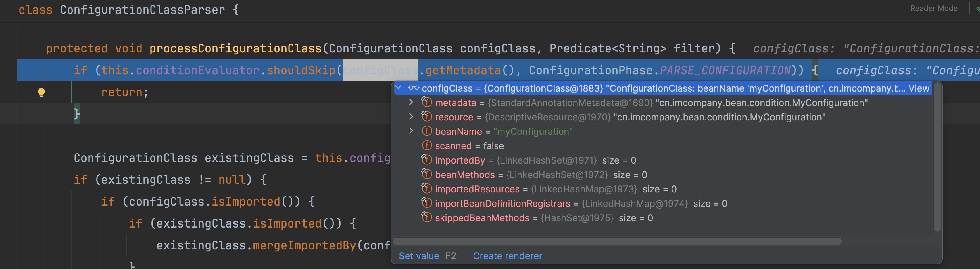Click the skippedBeanMethods field icon
The width and height of the screenshot is (980, 269).
pyautogui.click(x=426, y=217)
